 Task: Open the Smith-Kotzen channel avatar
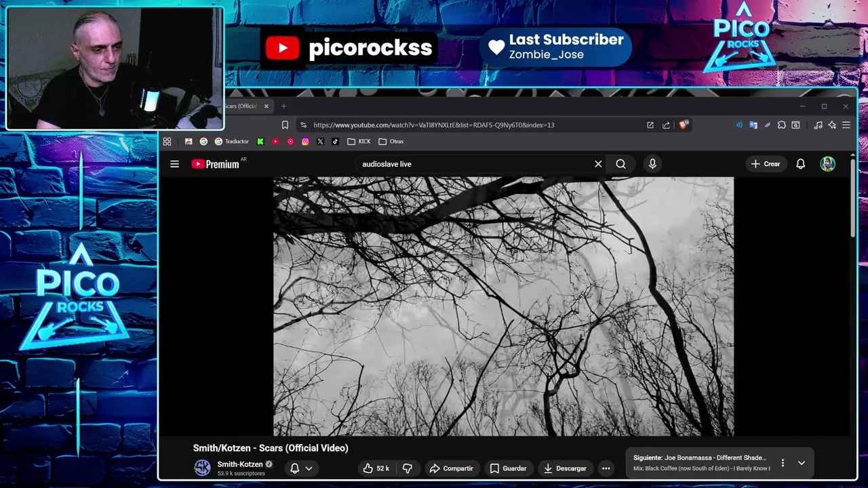click(x=202, y=468)
